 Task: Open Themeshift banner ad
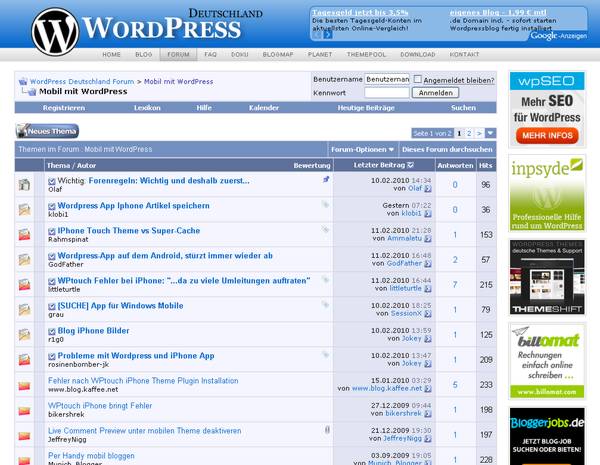547,277
